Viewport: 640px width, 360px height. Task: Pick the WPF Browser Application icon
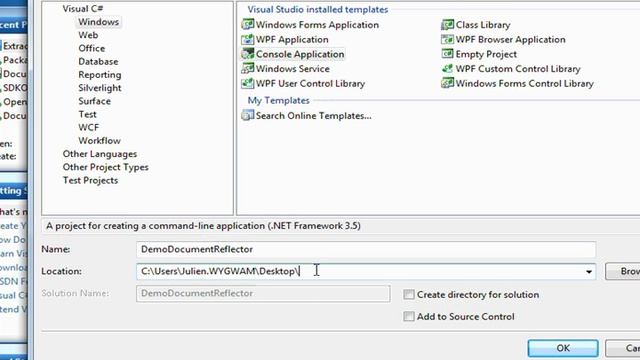[x=447, y=39]
